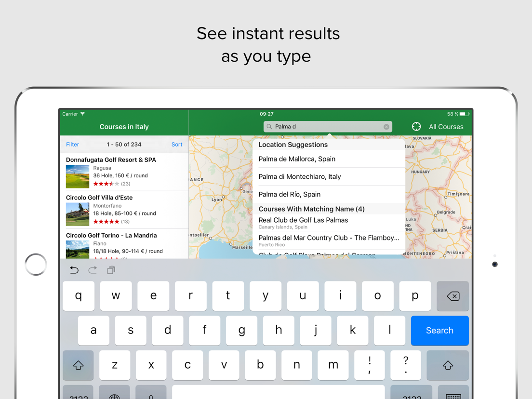532x399 pixels.
Task: Tap the x key
Action: coord(151,365)
